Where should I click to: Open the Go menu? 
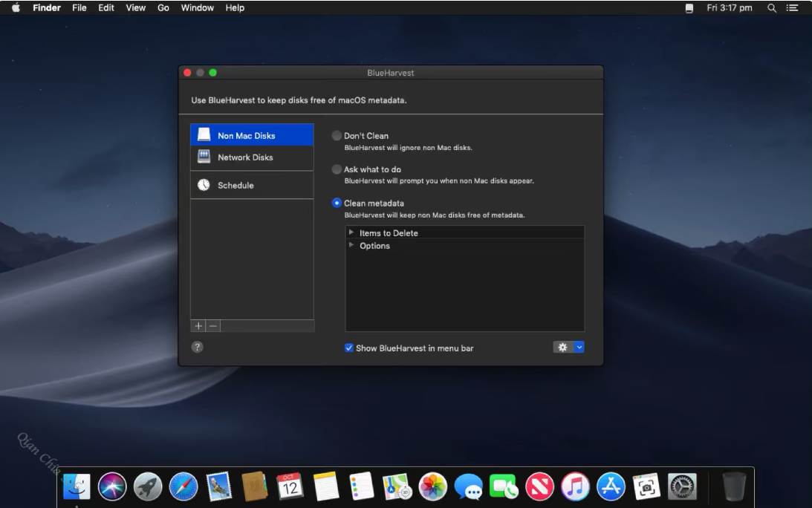(x=163, y=7)
